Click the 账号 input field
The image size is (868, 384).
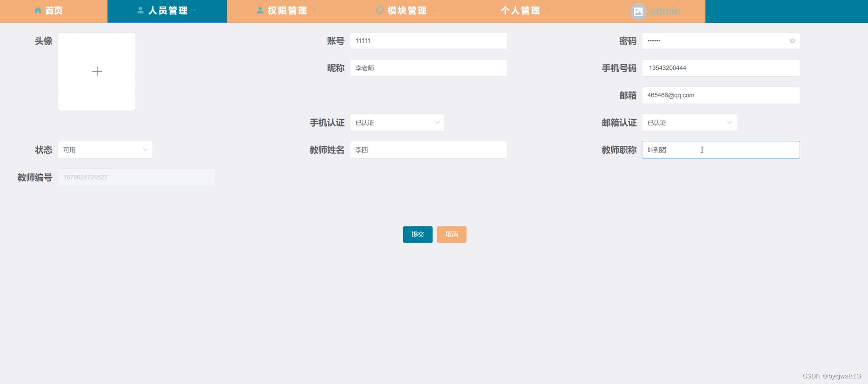[428, 41]
